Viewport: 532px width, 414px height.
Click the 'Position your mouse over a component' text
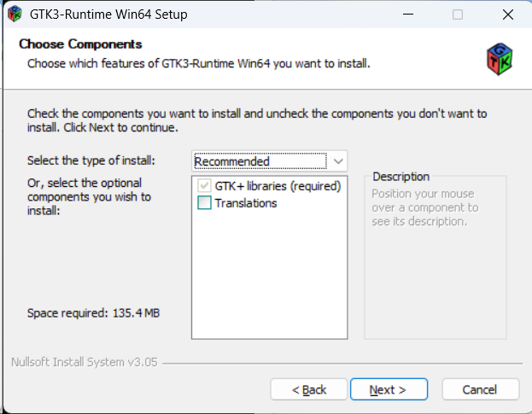[x=424, y=207]
